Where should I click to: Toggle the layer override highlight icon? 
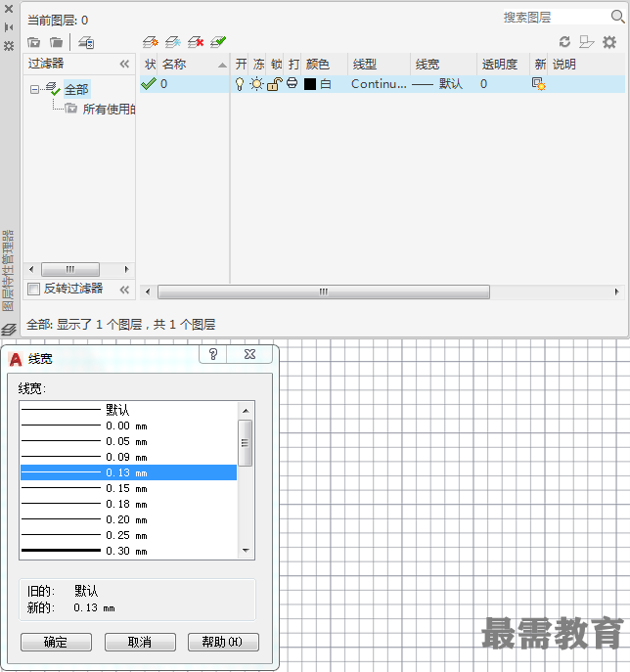coord(586,41)
